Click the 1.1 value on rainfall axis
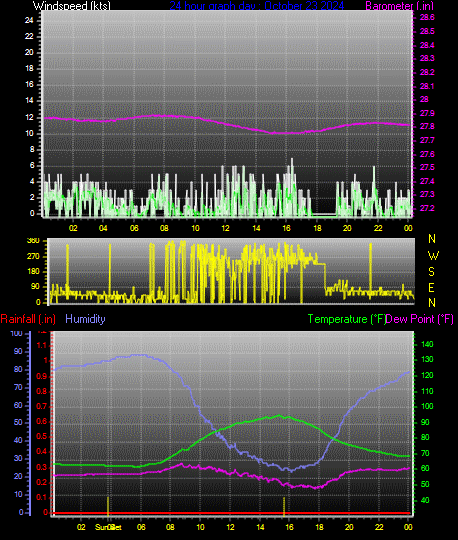The image size is (458, 540). (x=42, y=345)
